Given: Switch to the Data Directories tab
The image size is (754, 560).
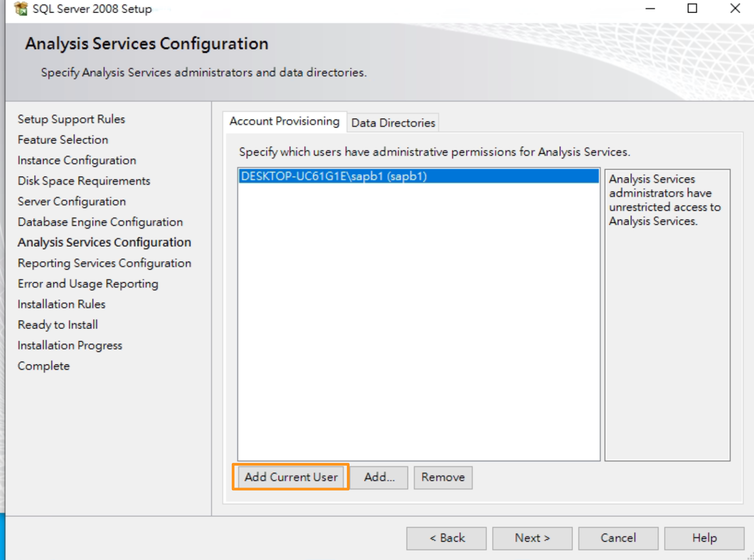Looking at the screenshot, I should pyautogui.click(x=393, y=122).
